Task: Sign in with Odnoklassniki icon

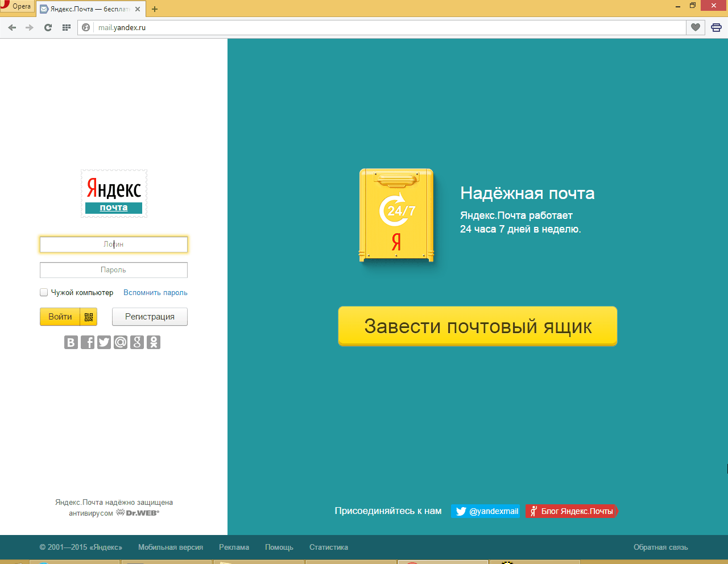Action: (154, 342)
